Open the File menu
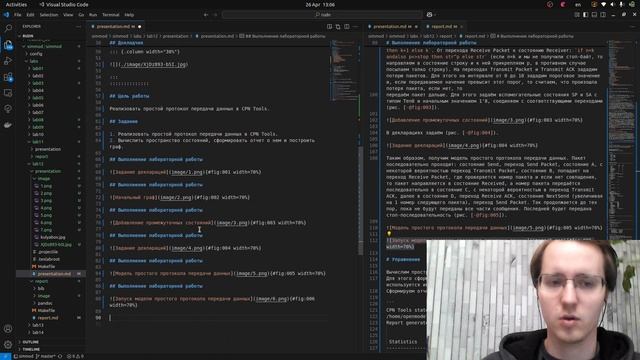The height and width of the screenshot is (360, 640). [x=18, y=15]
